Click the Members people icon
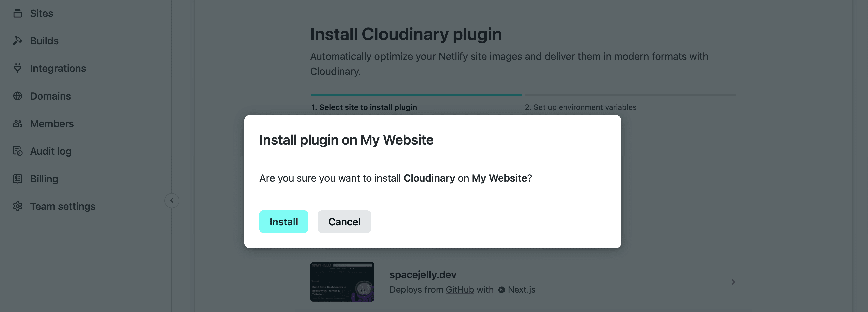The width and height of the screenshot is (868, 312). (x=18, y=124)
